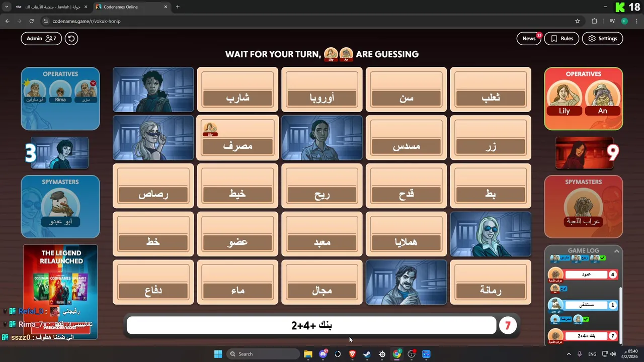This screenshot has width=644, height=362.
Task: Select the word card عضو
Action: pyautogui.click(x=237, y=234)
